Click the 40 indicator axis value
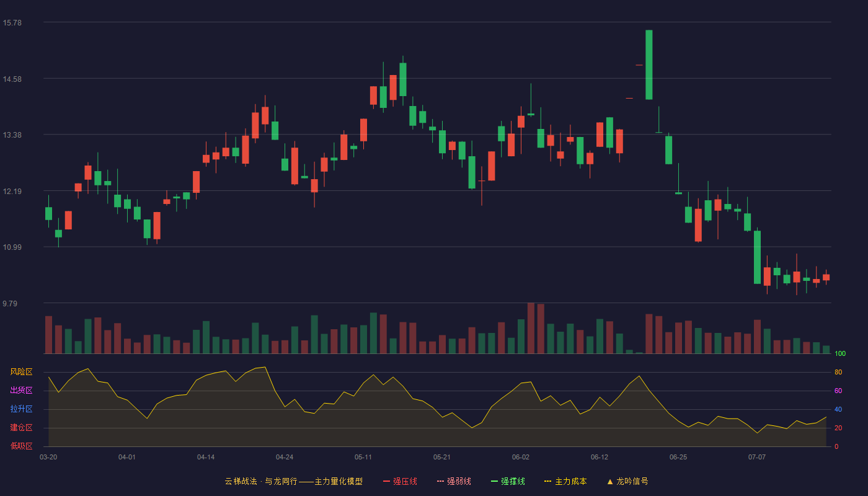 click(838, 410)
